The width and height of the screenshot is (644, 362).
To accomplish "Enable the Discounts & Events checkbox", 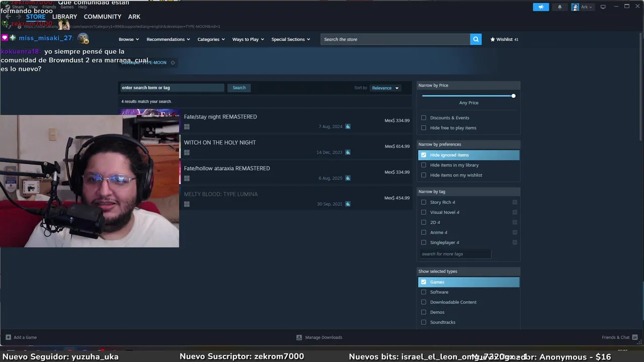I will (x=424, y=118).
